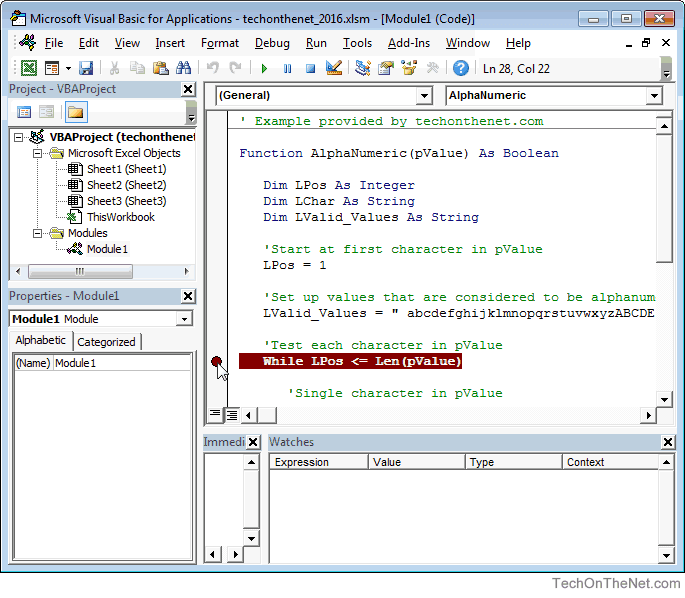The image size is (685, 598).
Task: Close the Watches window
Action: (x=668, y=442)
